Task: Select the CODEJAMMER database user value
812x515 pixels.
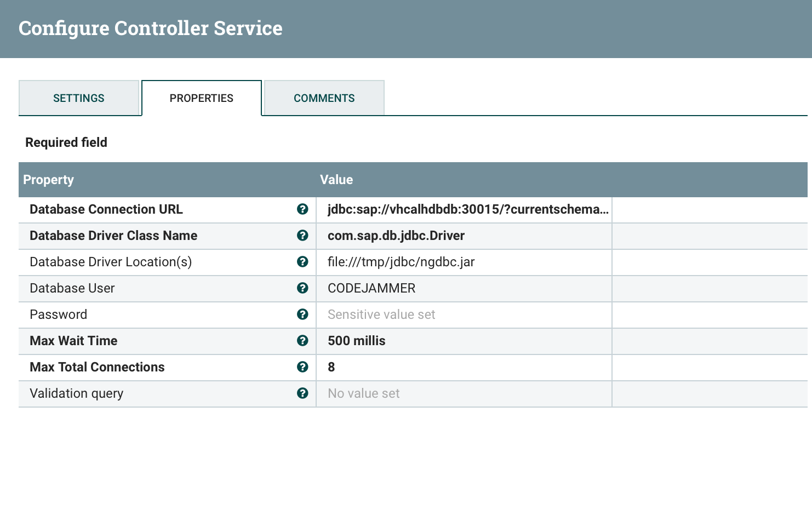Action: (x=464, y=288)
